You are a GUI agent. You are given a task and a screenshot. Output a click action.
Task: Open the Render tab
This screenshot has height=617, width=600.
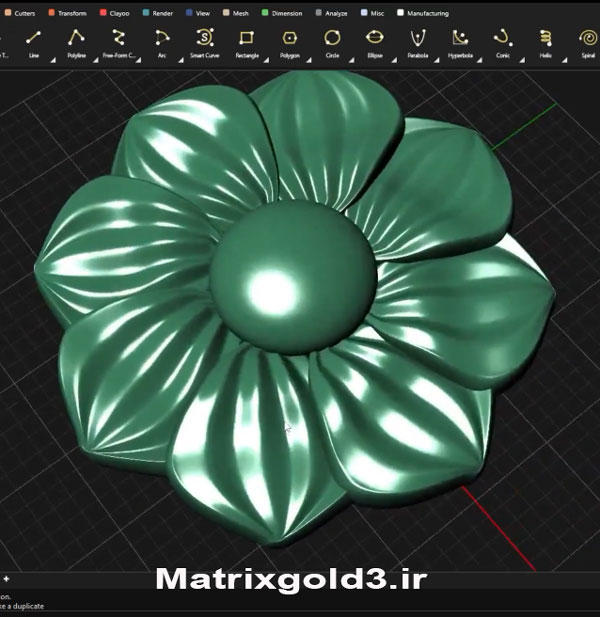158,13
